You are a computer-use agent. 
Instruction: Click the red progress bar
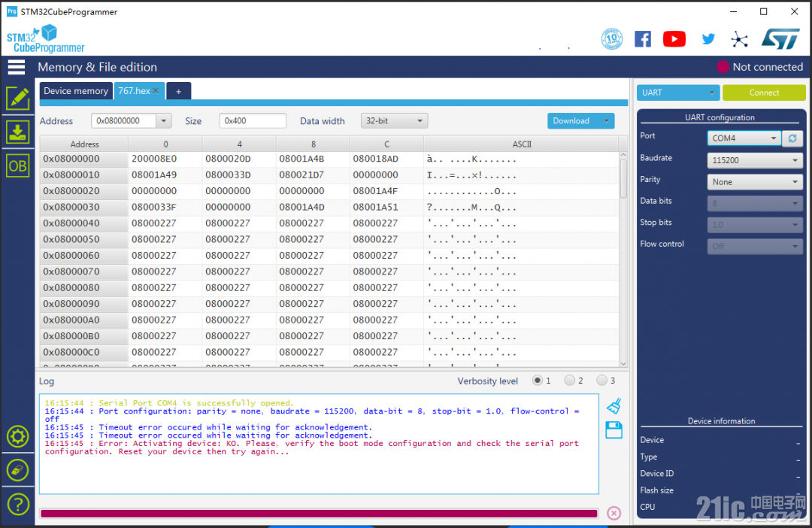coord(319,514)
